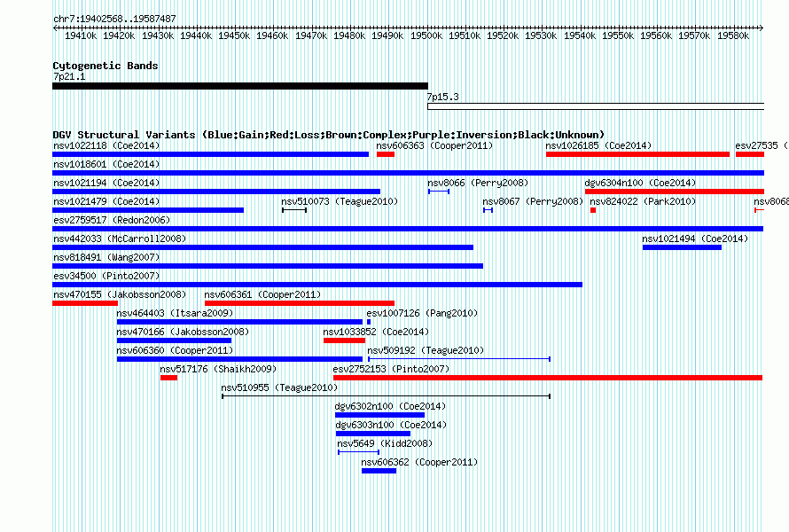Select the nsv8067 (Perry2008) small variant

[488, 210]
